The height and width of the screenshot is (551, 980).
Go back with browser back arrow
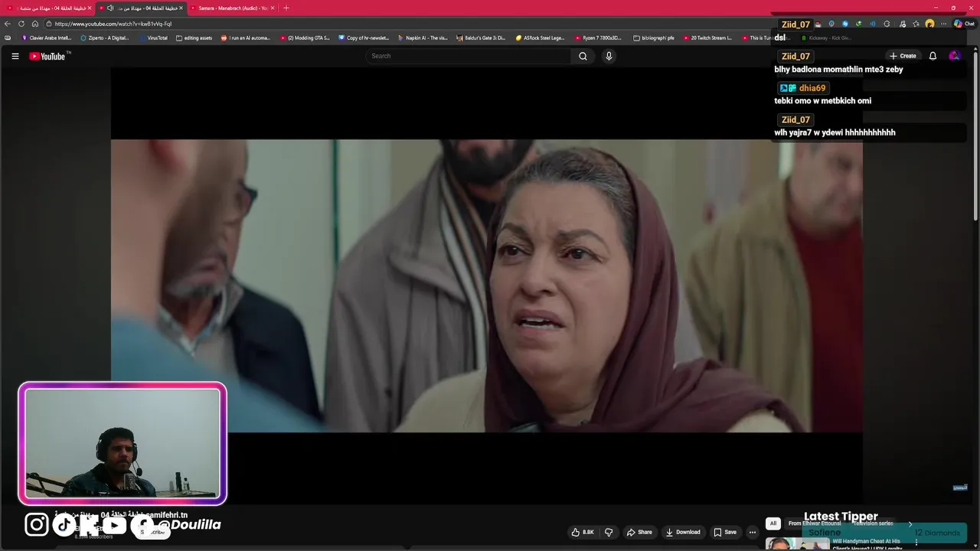point(8,24)
